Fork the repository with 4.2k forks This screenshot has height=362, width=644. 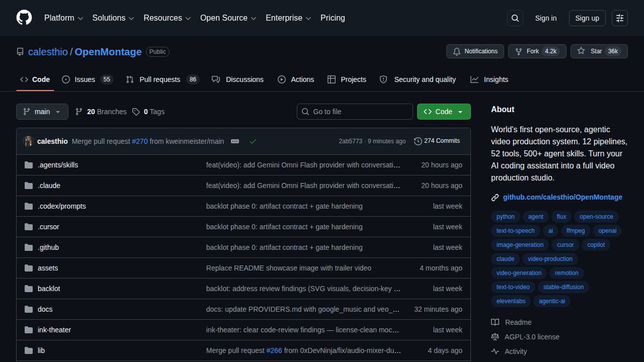click(x=537, y=51)
